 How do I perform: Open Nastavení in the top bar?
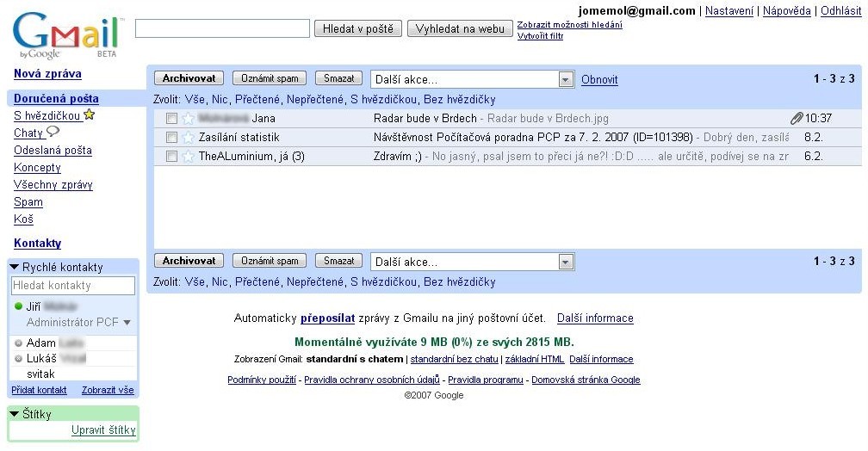(729, 10)
